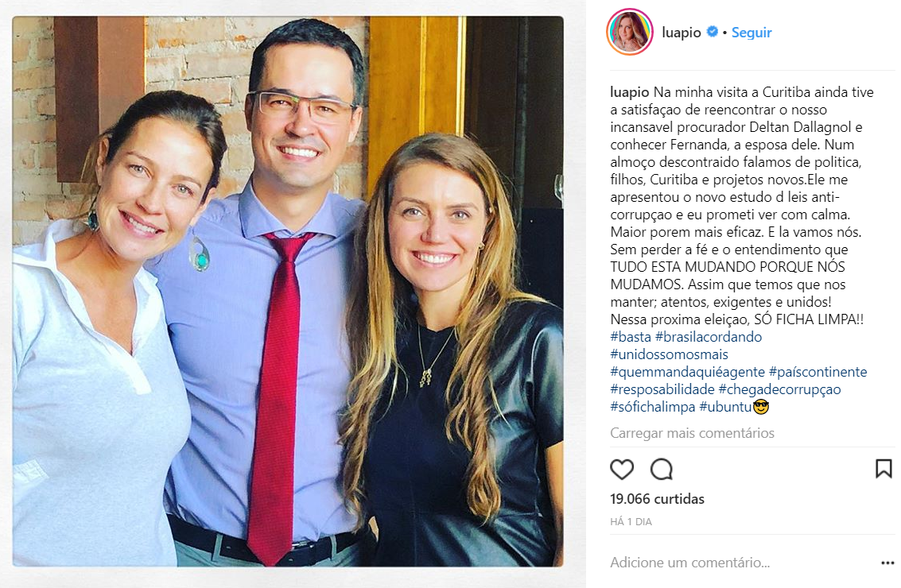Click the posted photo of three people
901x588 pixels.
[288, 292]
